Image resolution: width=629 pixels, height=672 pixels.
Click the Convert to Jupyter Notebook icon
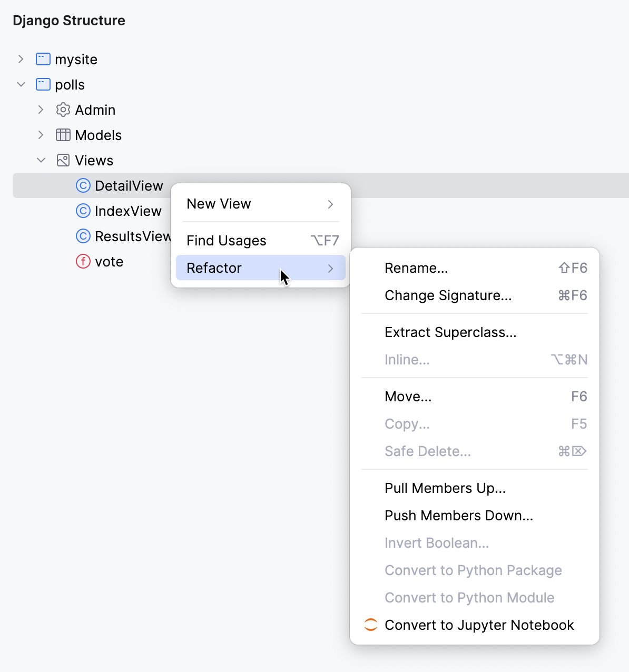(x=371, y=625)
